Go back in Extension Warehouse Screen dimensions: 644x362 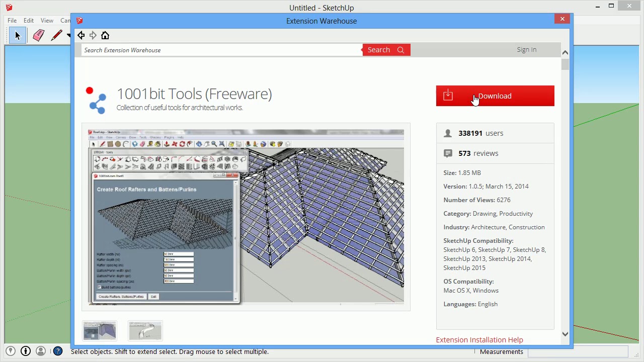[x=81, y=35]
